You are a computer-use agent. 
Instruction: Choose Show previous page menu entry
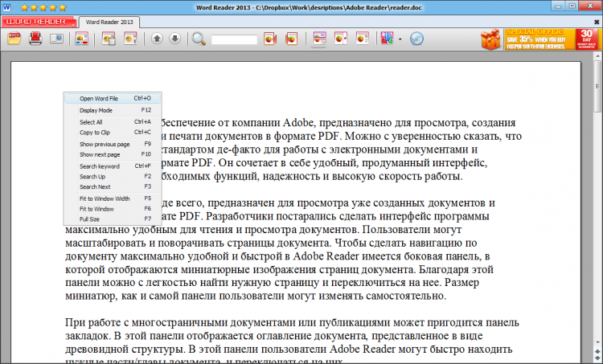click(x=113, y=144)
